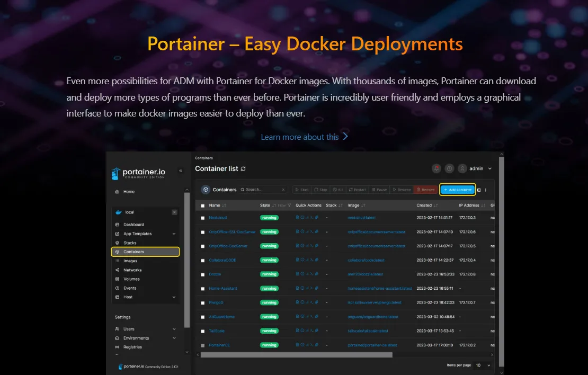Open the PortainerCE container name link

click(x=219, y=345)
